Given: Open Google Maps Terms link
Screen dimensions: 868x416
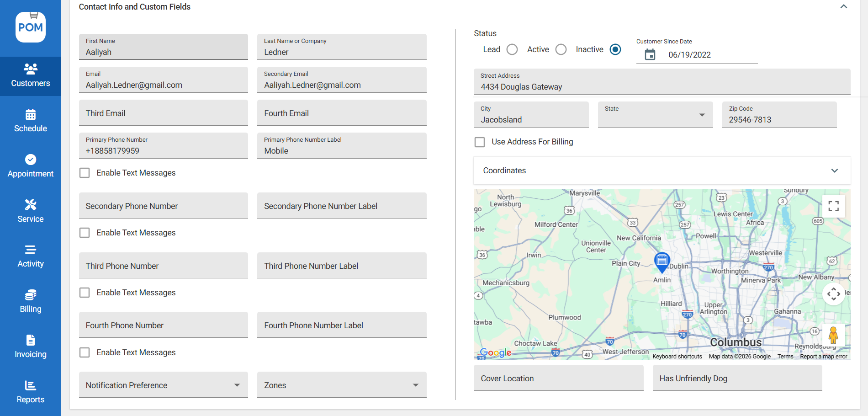Looking at the screenshot, I should 785,356.
